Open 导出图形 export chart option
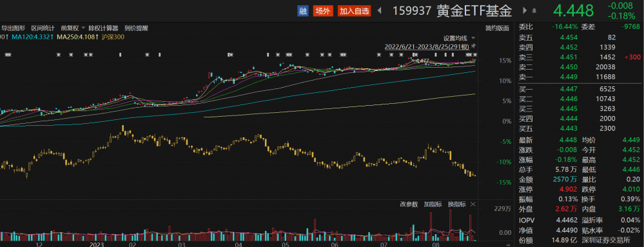This screenshot has width=644, height=247. 13,28
